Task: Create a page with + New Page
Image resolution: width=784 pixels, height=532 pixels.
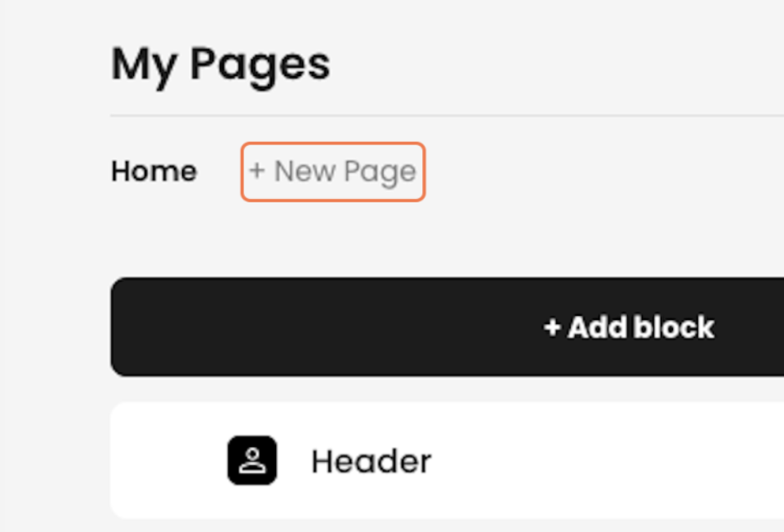Action: (x=333, y=172)
